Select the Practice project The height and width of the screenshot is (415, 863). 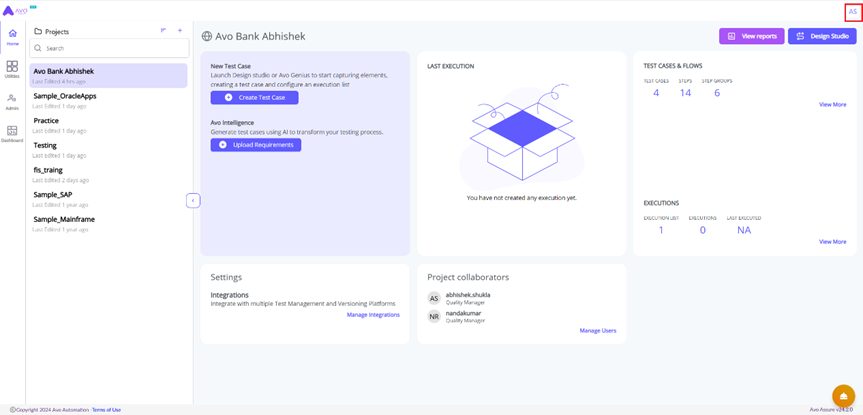point(46,121)
